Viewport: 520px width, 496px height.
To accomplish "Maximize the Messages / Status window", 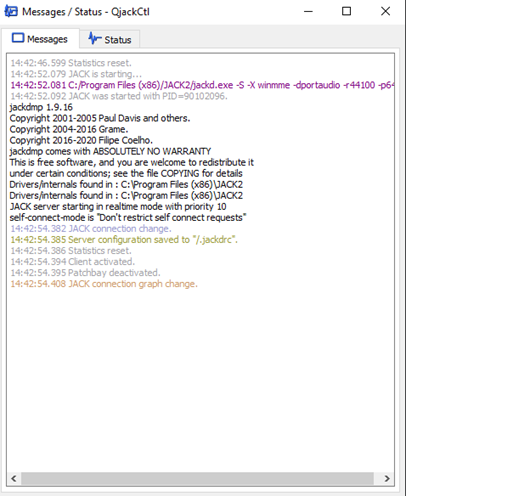I will [x=347, y=11].
